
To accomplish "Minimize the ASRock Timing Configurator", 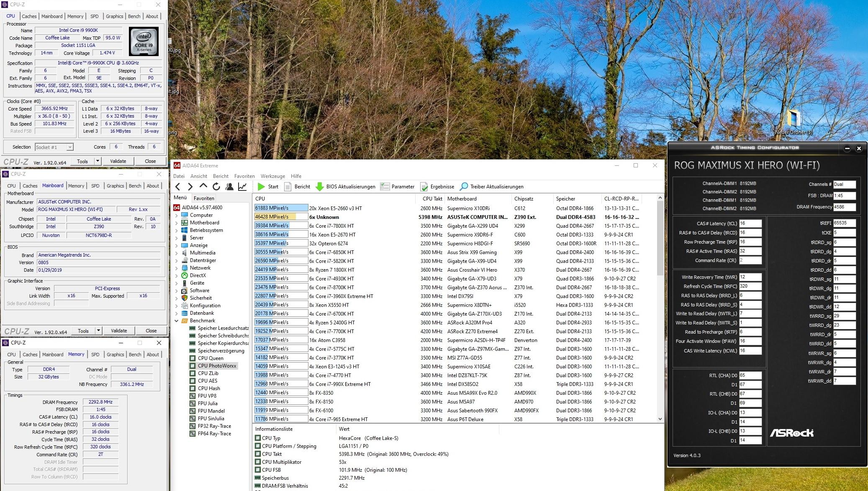I will pos(847,148).
